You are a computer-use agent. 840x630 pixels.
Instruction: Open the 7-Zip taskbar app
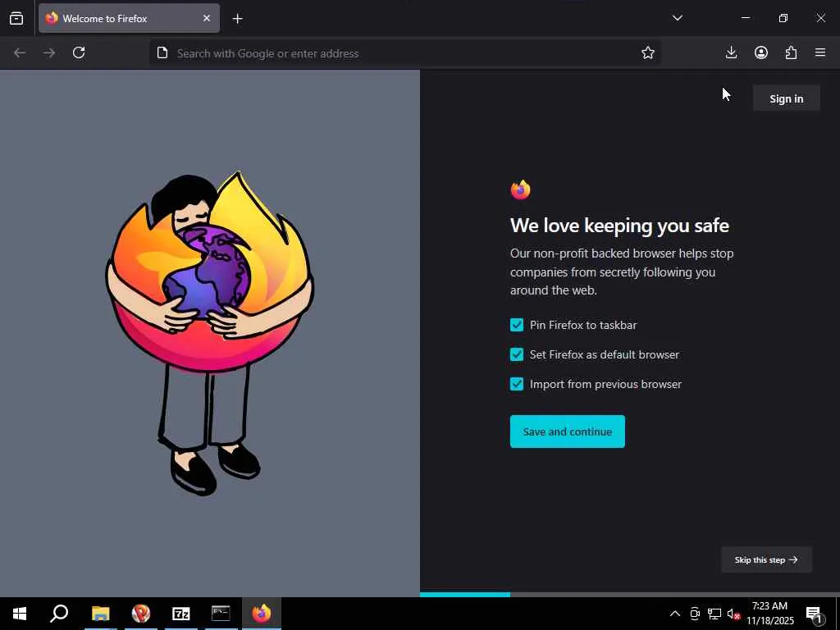tap(181, 614)
